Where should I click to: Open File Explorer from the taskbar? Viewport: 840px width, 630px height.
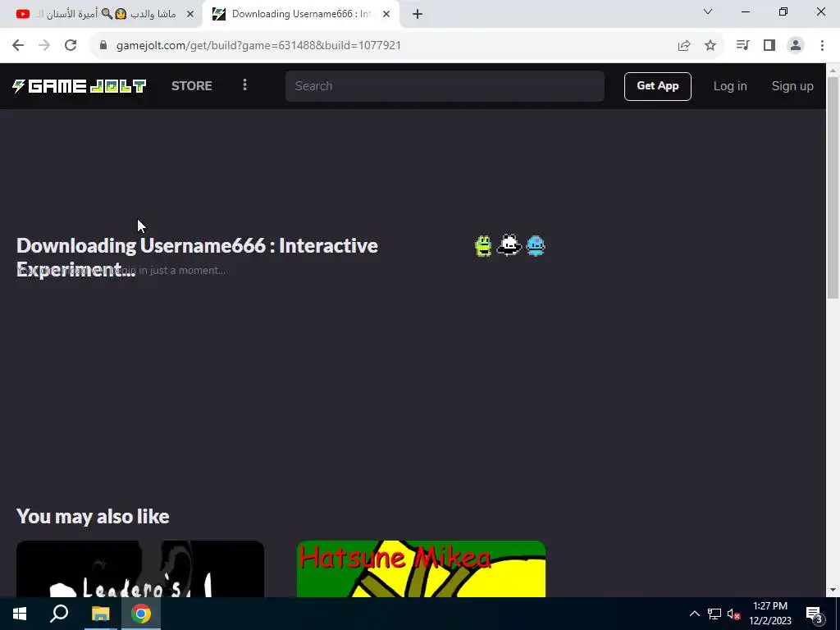pos(100,614)
